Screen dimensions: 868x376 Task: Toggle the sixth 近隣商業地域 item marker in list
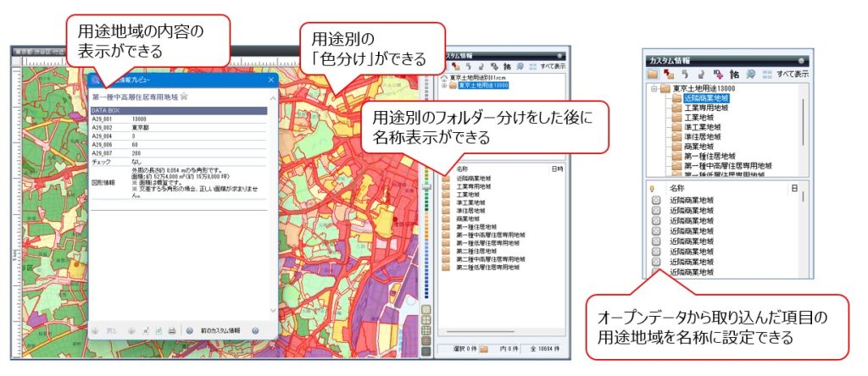point(655,252)
